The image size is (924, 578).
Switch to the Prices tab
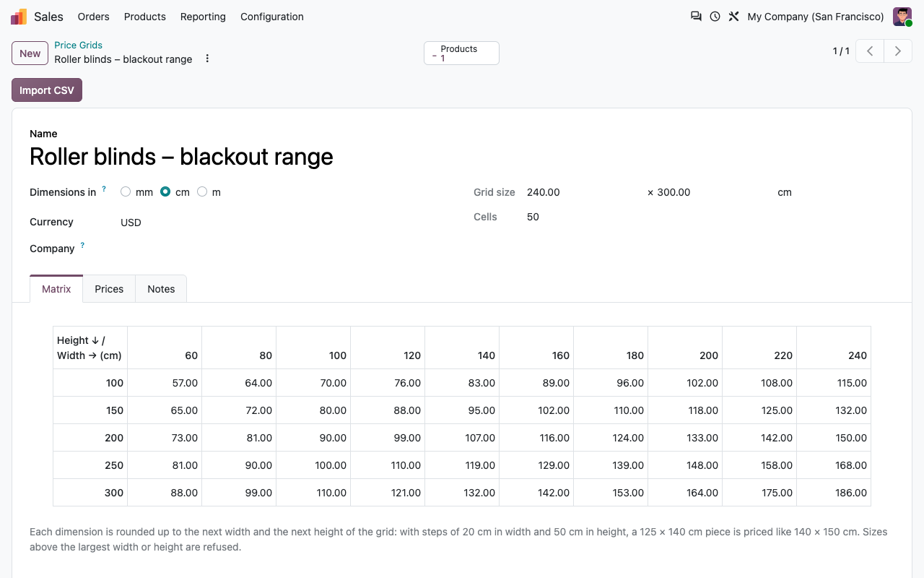pos(109,289)
